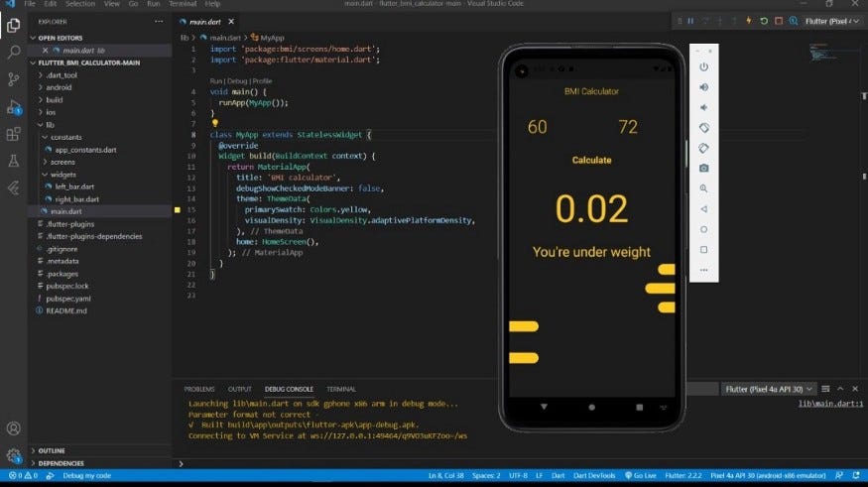868x487 pixels.
Task: Click emulator back triangle in side toolbar
Action: pyautogui.click(x=703, y=209)
